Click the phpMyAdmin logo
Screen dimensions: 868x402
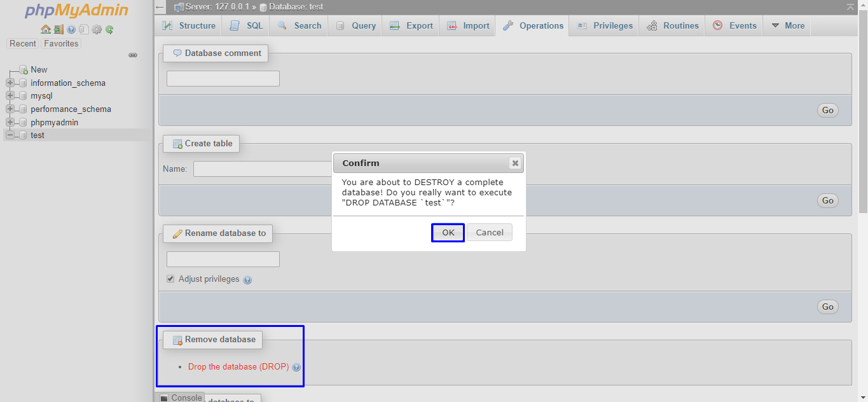tap(77, 11)
